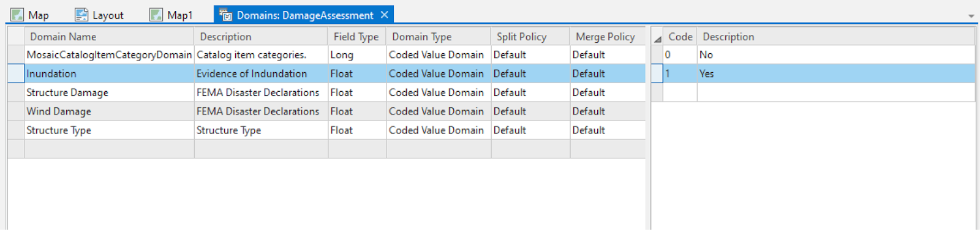Screen dimensions: 980x230
Task: Open the Float field type for Inundation
Action: pos(357,73)
